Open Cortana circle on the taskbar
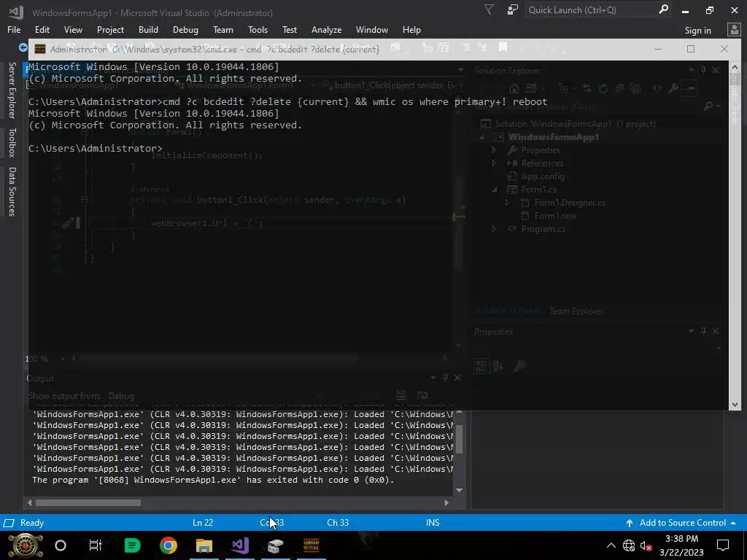 [61, 545]
